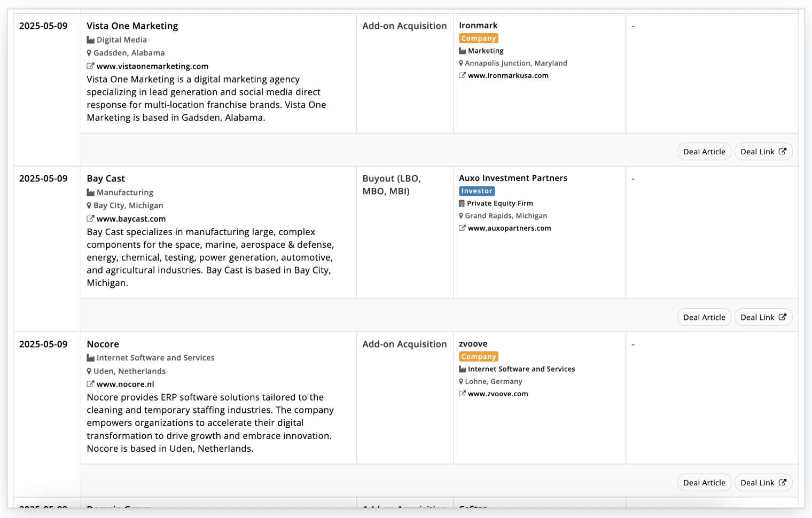
Task: Click external link icon beside www.vistaonemarketing.com
Action: pos(90,66)
